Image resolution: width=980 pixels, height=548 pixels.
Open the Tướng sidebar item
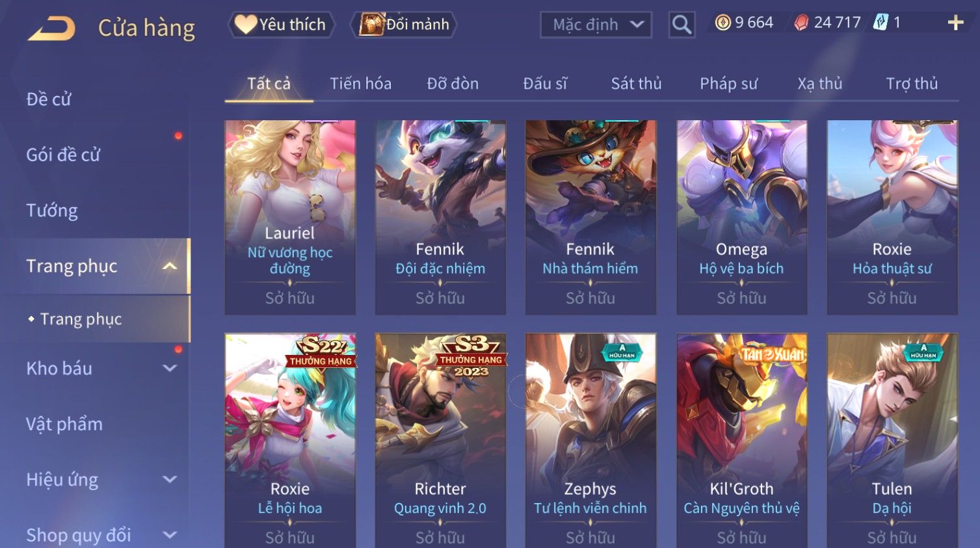coord(52,211)
